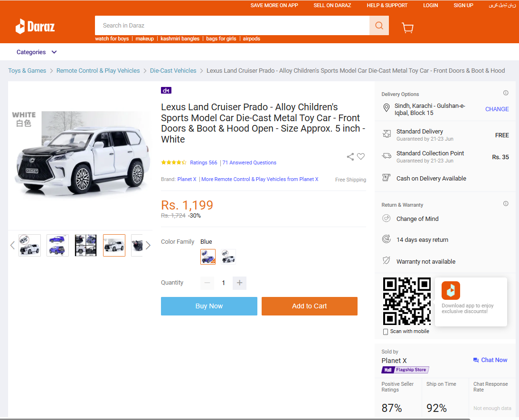Open the shopping cart icon
The height and width of the screenshot is (420, 519).
pyautogui.click(x=407, y=28)
